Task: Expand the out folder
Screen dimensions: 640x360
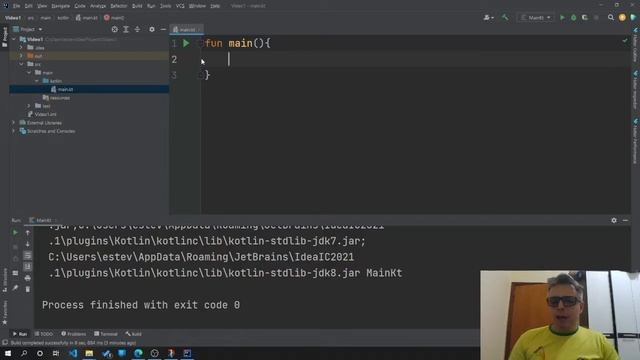Action: [21, 56]
